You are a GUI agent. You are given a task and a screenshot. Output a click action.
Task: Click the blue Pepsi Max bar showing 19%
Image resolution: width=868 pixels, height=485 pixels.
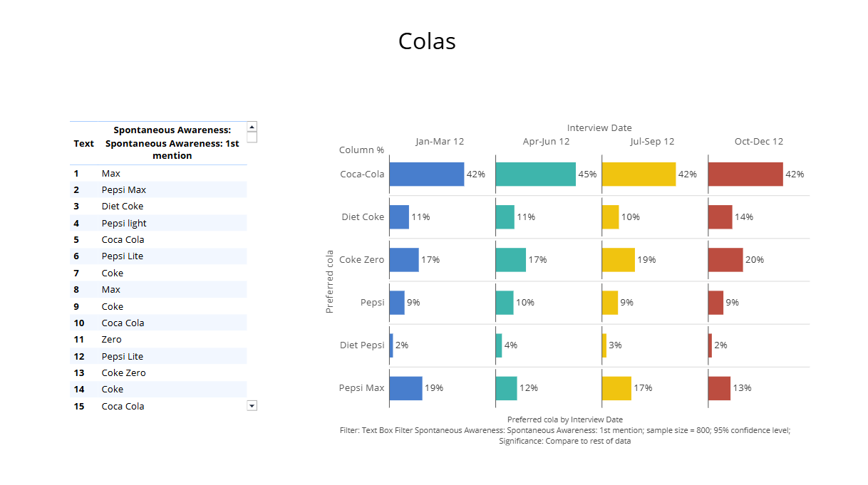coord(405,388)
